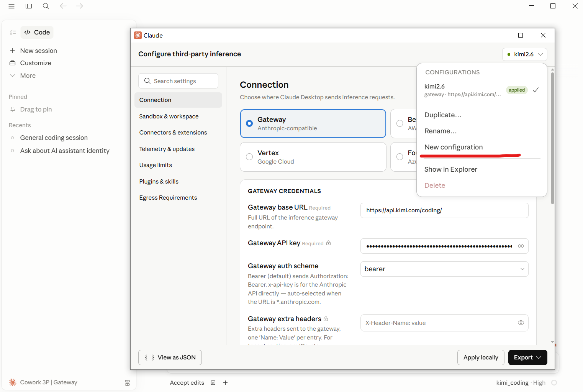This screenshot has width=583, height=392.
Task: Open Sandbox & workspace settings
Action: (x=178, y=116)
